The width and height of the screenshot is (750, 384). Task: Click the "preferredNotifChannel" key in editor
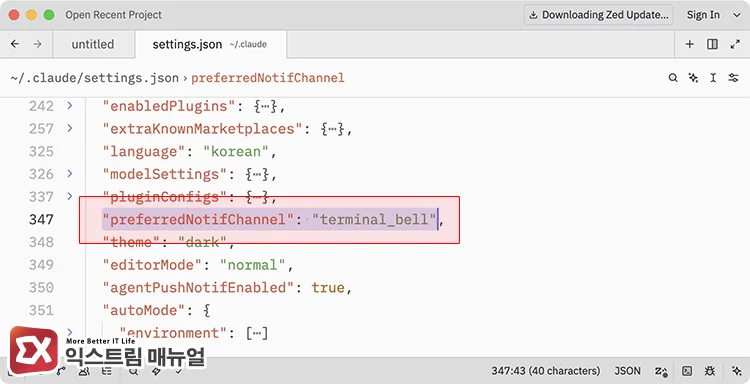click(x=198, y=219)
